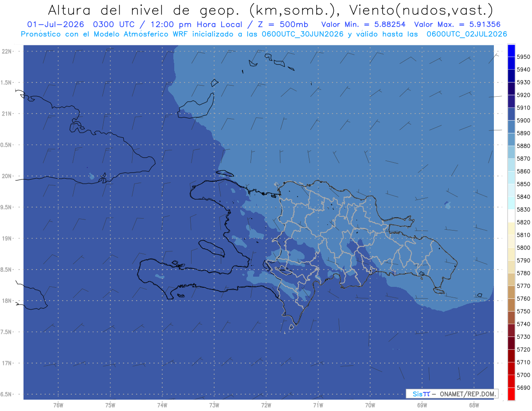Image resolution: width=532 pixels, height=411 pixels.
Task: Click the '0600UTC_02JUL2026' valid-until time
Action: pos(467,34)
